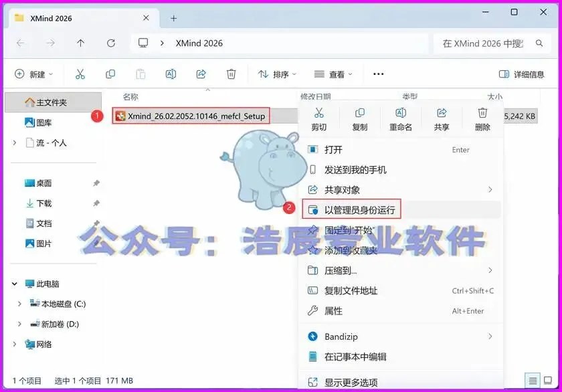The width and height of the screenshot is (562, 392).
Task: Open the 共享对象 submenu
Action: pos(400,189)
